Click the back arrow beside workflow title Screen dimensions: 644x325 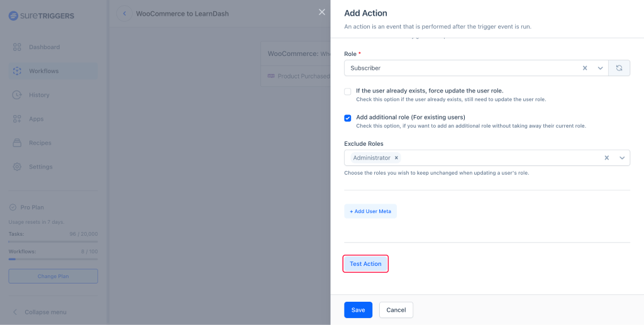125,14
